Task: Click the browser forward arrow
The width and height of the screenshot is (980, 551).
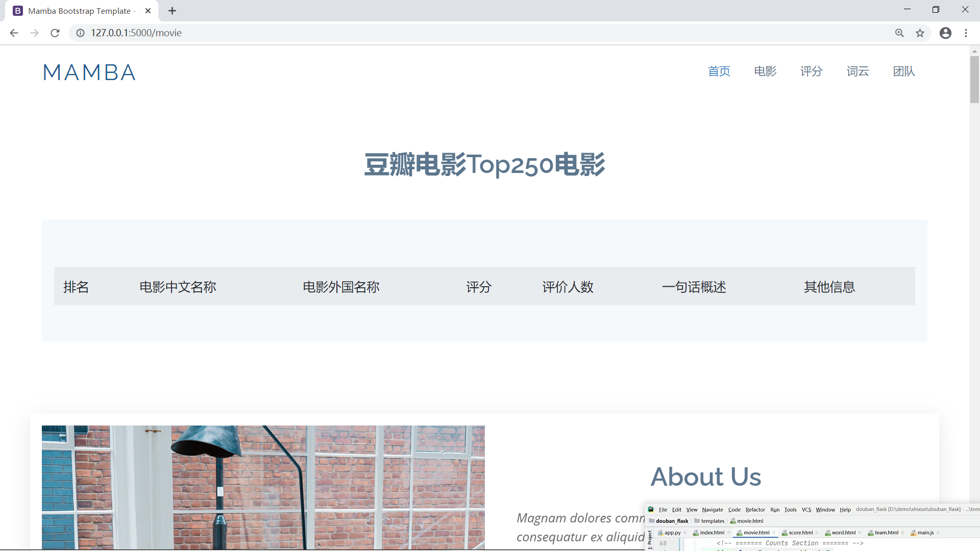Action: coord(34,33)
